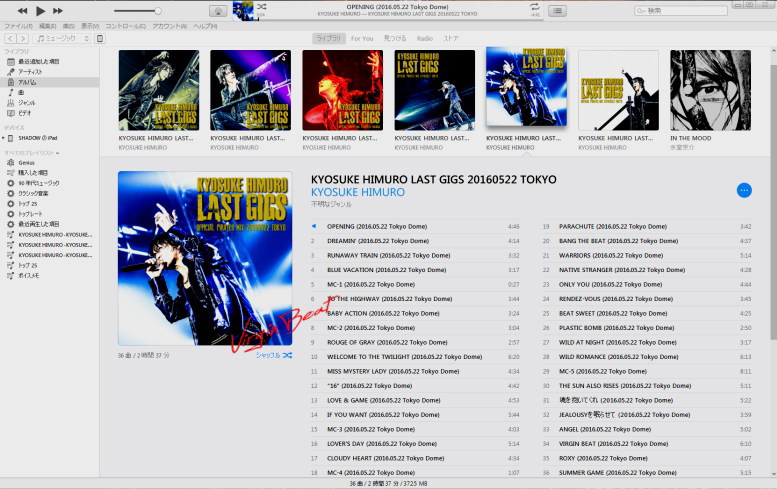
Task: Click the シャッフル shuffle link
Action: pyautogui.click(x=274, y=355)
